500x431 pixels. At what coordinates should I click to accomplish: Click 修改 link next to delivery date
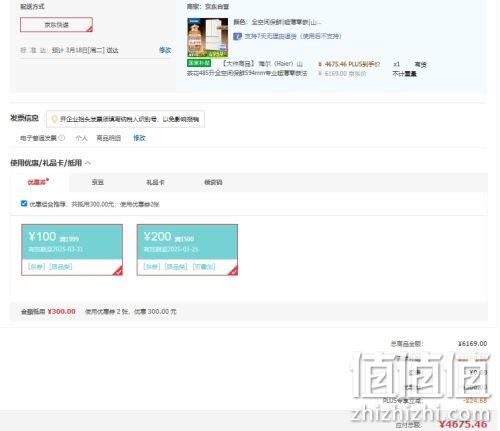click(165, 50)
